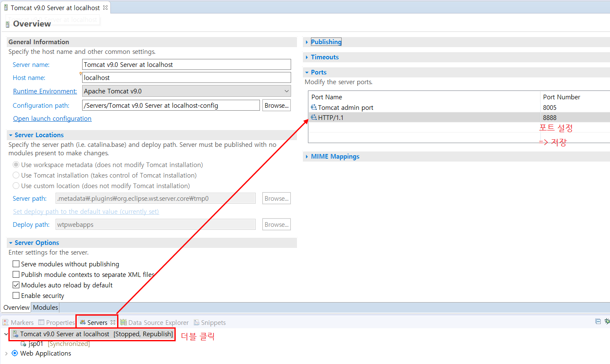Image resolution: width=610 pixels, height=364 pixels.
Task: Click the Data Source Explorer view icon
Action: click(x=123, y=322)
